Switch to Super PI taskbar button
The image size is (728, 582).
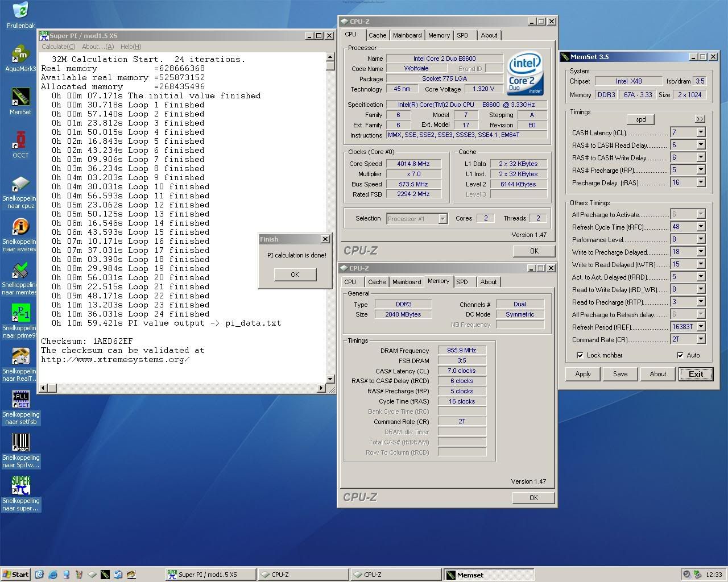pos(209,575)
